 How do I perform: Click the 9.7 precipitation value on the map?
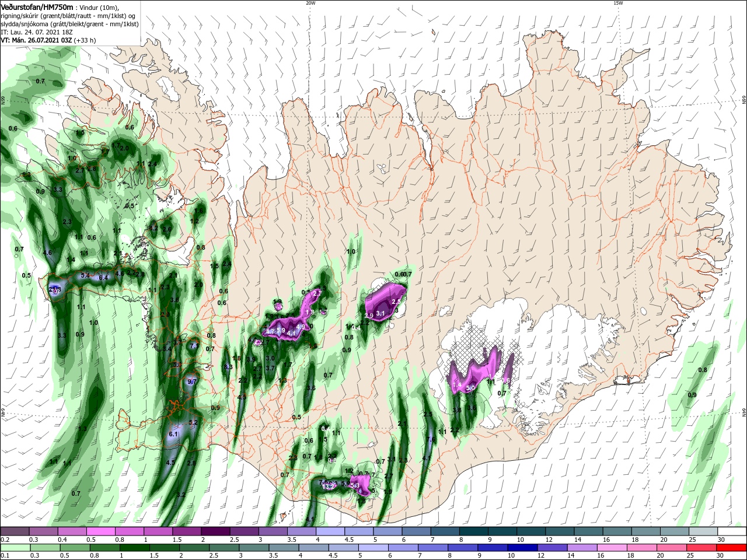[x=192, y=381]
